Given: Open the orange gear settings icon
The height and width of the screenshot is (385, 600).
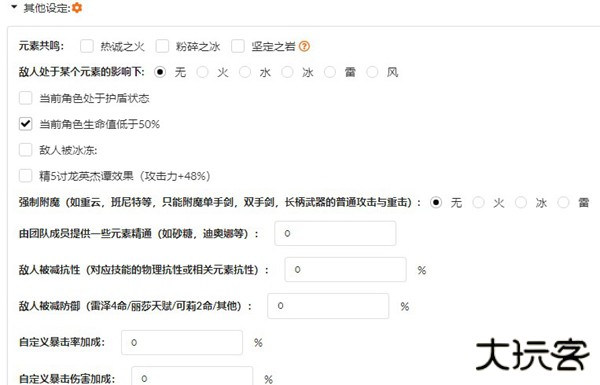Looking at the screenshot, I should [x=77, y=7].
